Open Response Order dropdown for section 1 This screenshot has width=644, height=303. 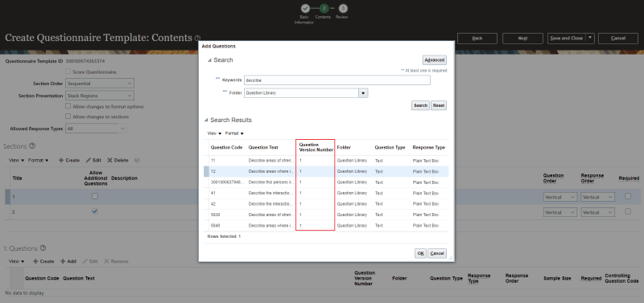coord(598,197)
